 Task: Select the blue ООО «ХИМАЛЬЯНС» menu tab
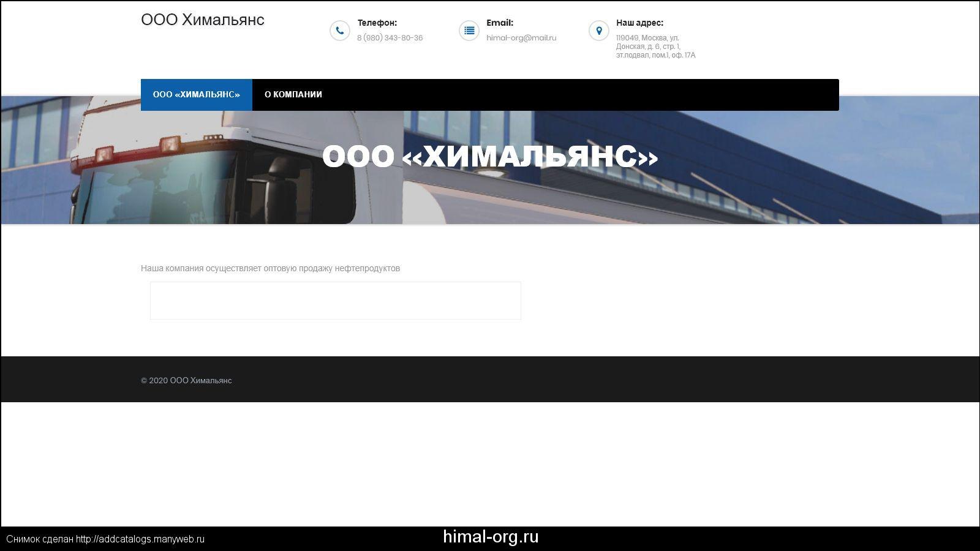(x=197, y=95)
